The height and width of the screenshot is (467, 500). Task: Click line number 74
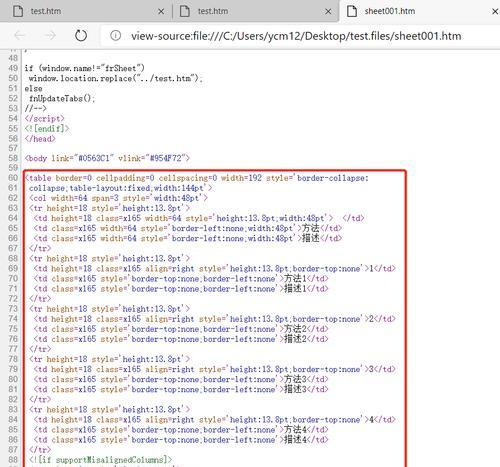[13, 319]
